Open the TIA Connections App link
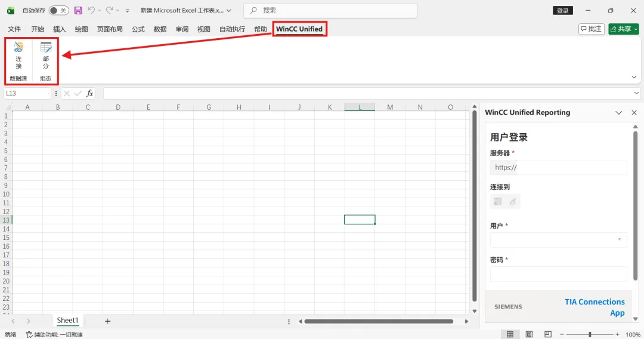Image resolution: width=644 pixels, height=339 pixels. 595,307
